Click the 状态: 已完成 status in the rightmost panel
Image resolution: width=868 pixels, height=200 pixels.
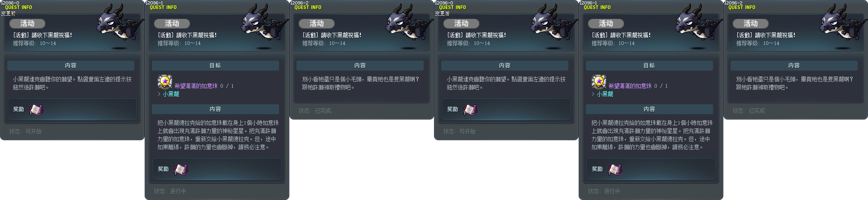(x=748, y=111)
